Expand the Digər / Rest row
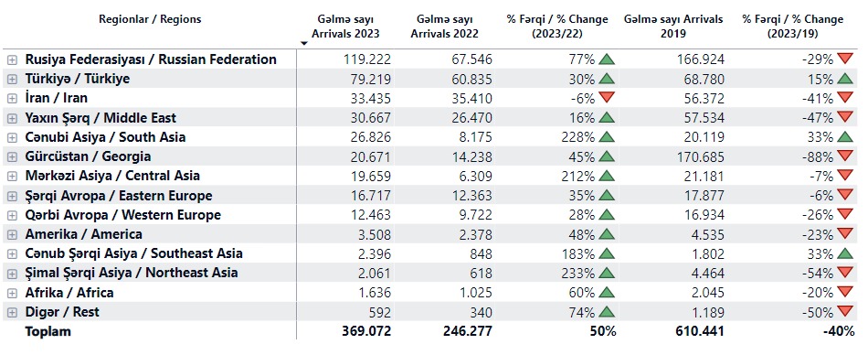The width and height of the screenshot is (868, 355). [12, 312]
